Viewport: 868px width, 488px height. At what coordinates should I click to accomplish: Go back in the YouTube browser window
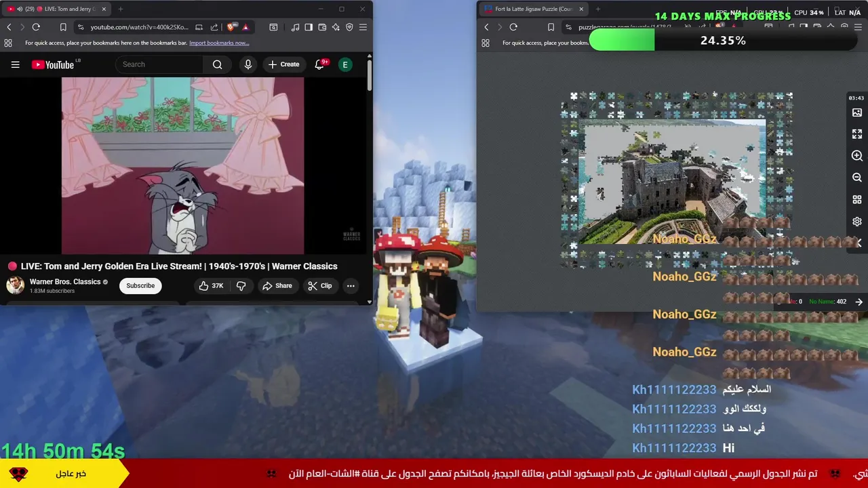(x=9, y=27)
